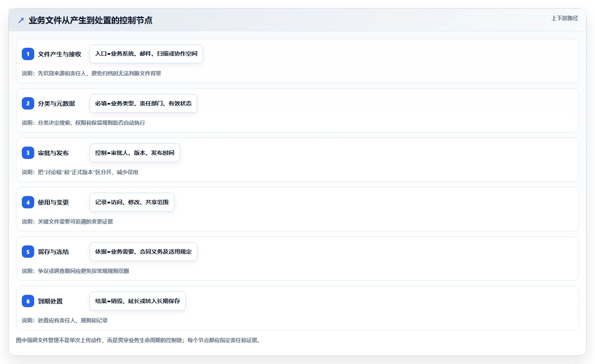Select the 控制=审批人、版本、发布时间 chip

135,153
